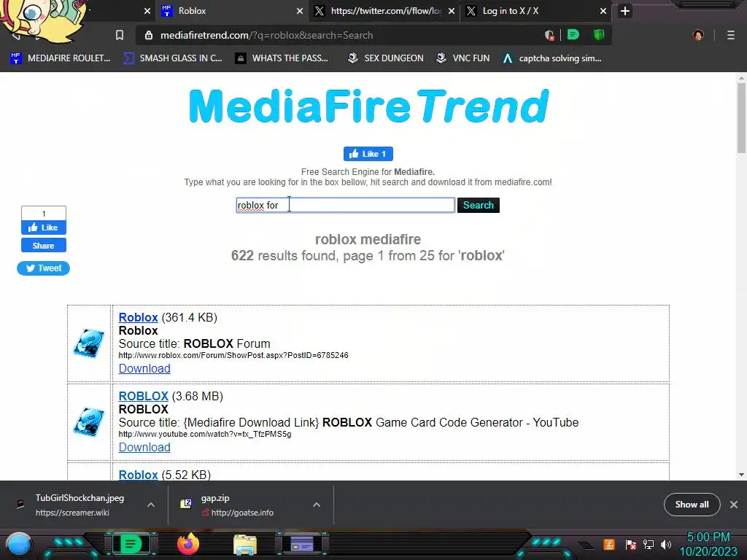Viewport: 747px width, 560px height.
Task: Open the Roblox (5.52 KB) result title link
Action: tap(138, 475)
